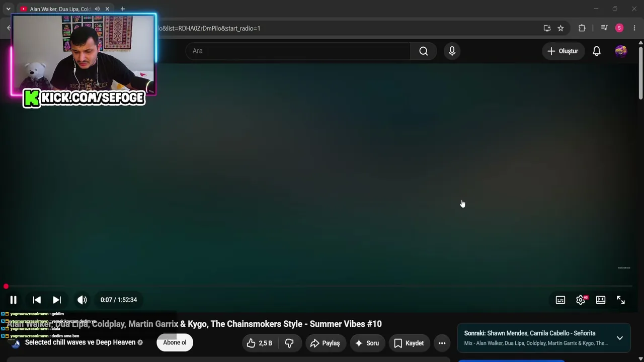Skip to the previous video
This screenshot has height=362, width=644.
point(37,300)
